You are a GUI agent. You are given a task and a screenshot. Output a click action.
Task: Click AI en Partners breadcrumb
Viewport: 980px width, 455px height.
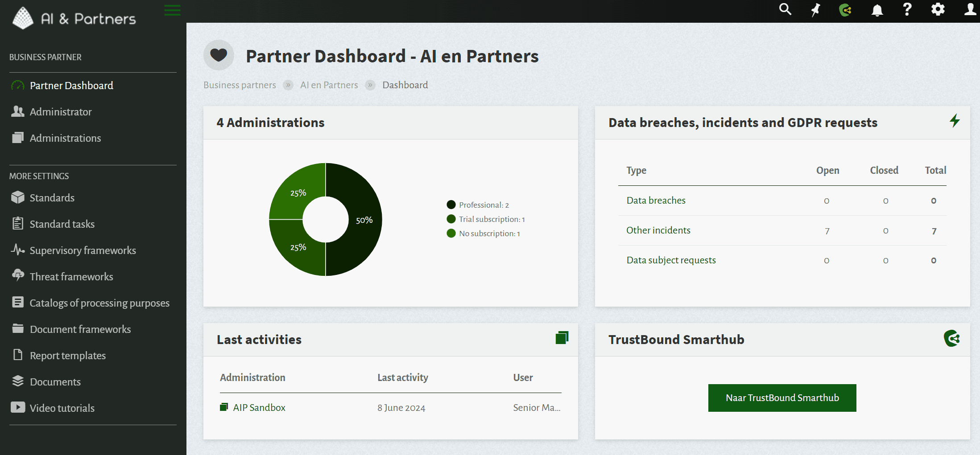tap(329, 85)
